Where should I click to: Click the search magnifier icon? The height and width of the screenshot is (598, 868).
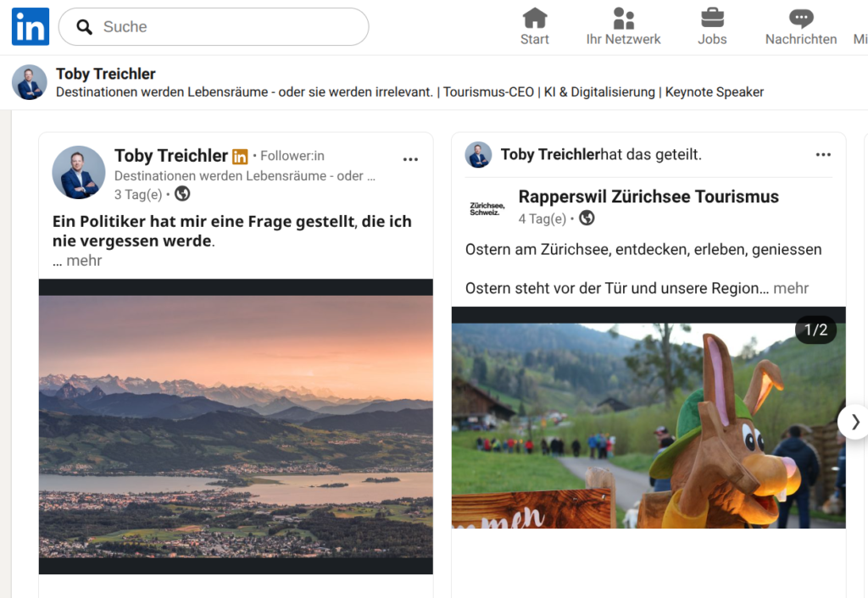point(84,26)
